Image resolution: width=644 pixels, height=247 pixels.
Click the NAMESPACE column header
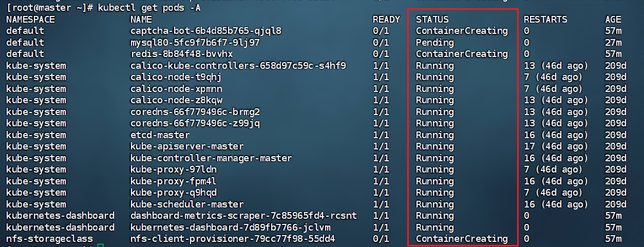coord(30,20)
